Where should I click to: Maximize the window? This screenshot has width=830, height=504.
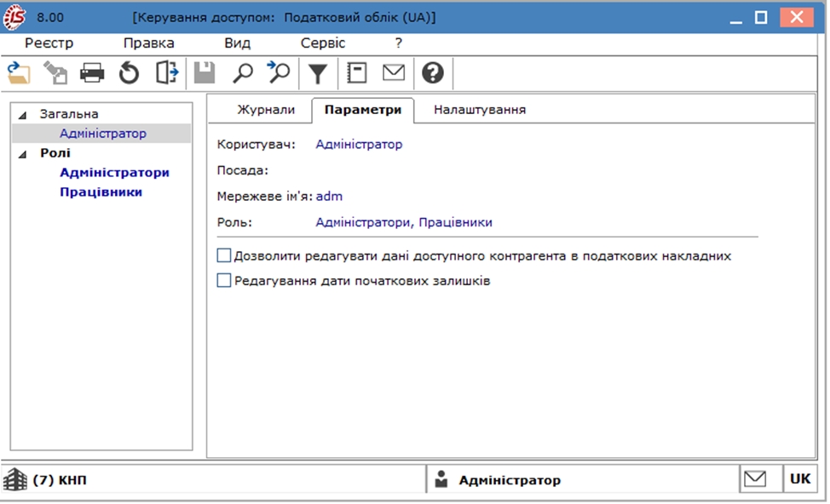[x=761, y=17]
